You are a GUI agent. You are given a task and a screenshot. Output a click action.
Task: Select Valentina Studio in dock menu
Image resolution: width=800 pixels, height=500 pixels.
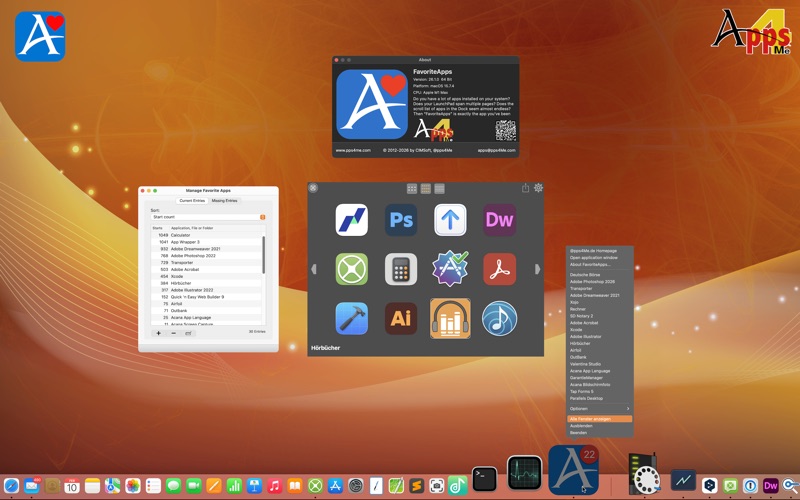click(x=600, y=364)
